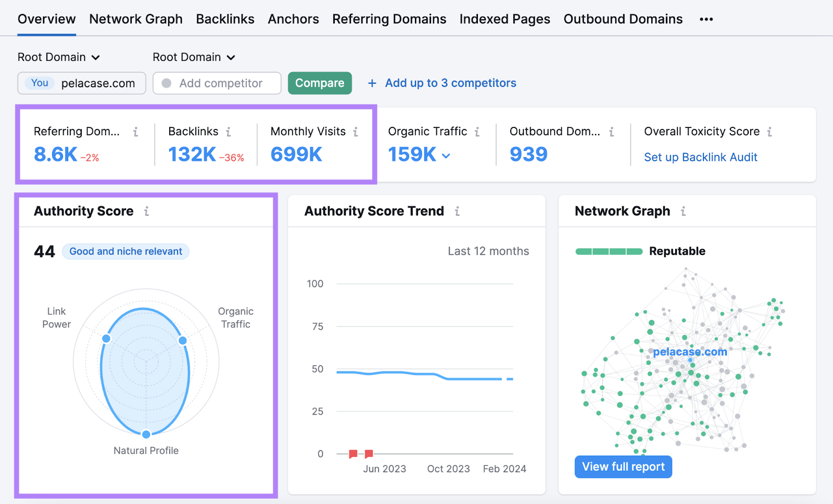833x504 pixels.
Task: Expand the second Root Domain dropdown above competitor
Action: tap(194, 57)
